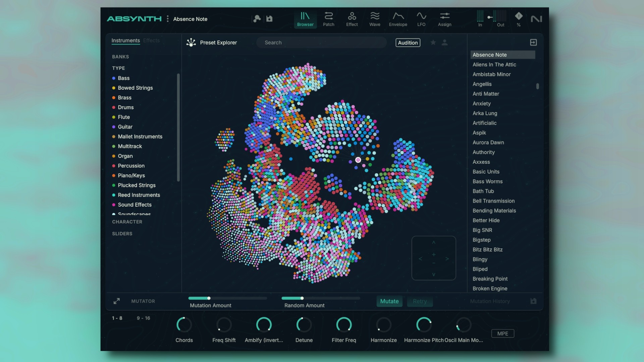Switch to the Effects tab

151,41
